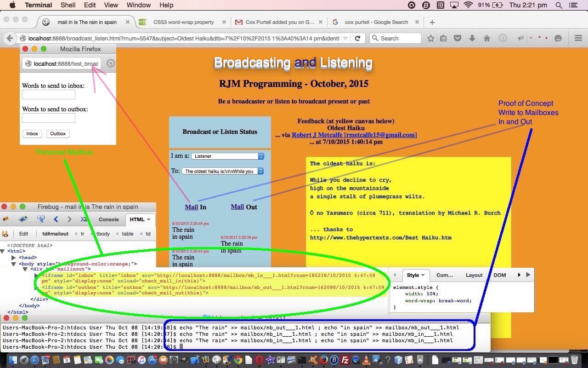
Task: Click the Firefox Search box
Action: tap(396, 39)
